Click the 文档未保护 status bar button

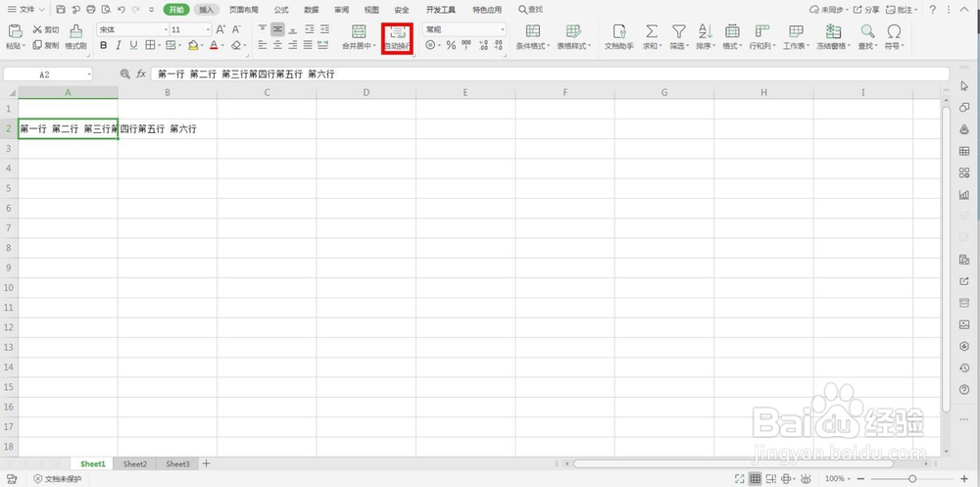(58, 479)
